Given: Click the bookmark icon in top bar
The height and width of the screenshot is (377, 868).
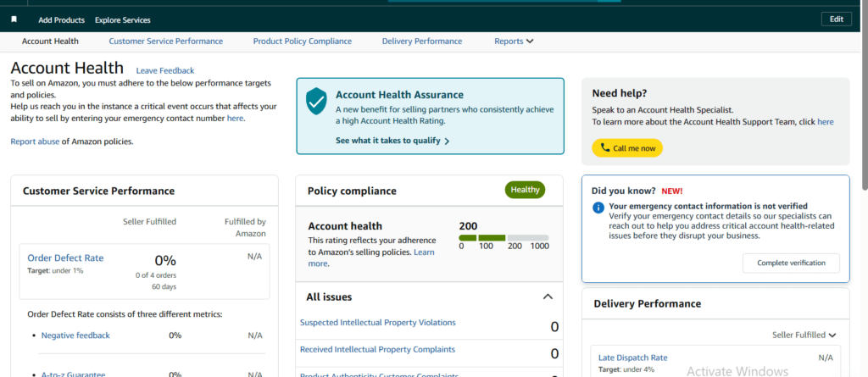Looking at the screenshot, I should (14, 19).
